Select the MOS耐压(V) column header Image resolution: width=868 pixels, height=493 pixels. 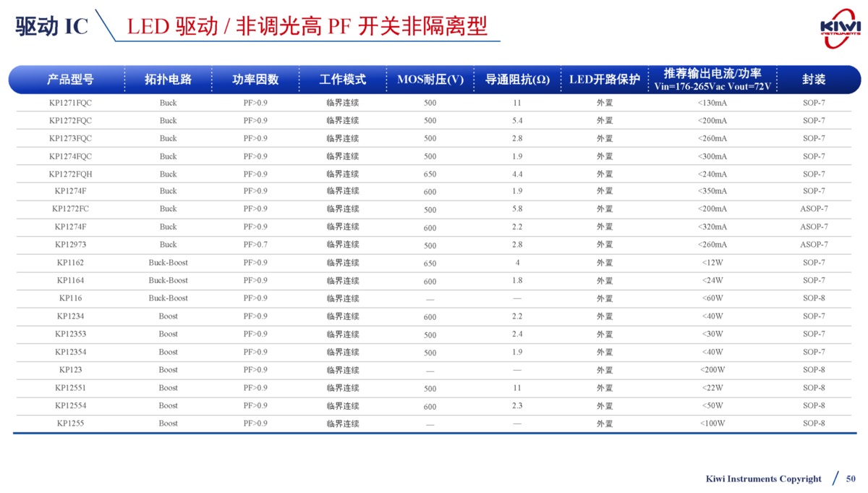(430, 80)
